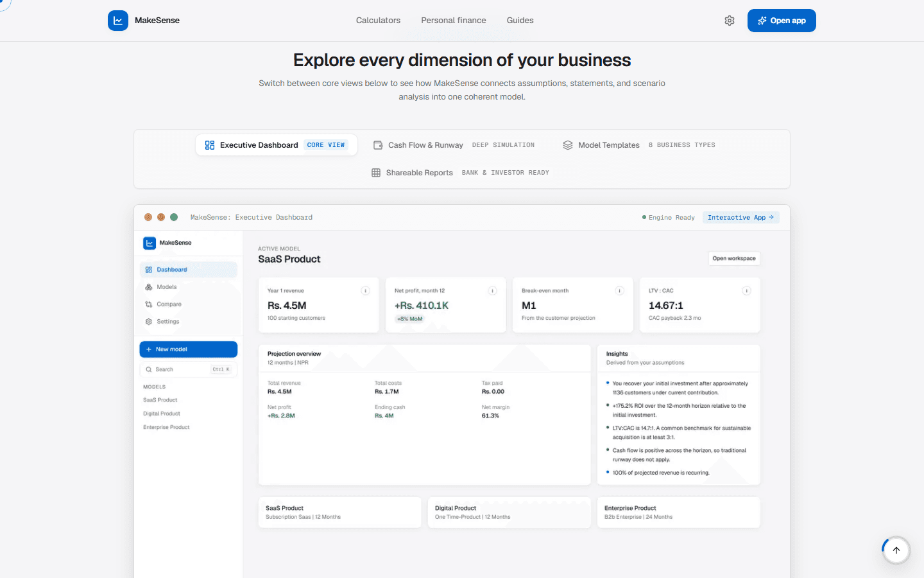Click the sidebar Compare icon
The width and height of the screenshot is (924, 578).
coord(149,304)
